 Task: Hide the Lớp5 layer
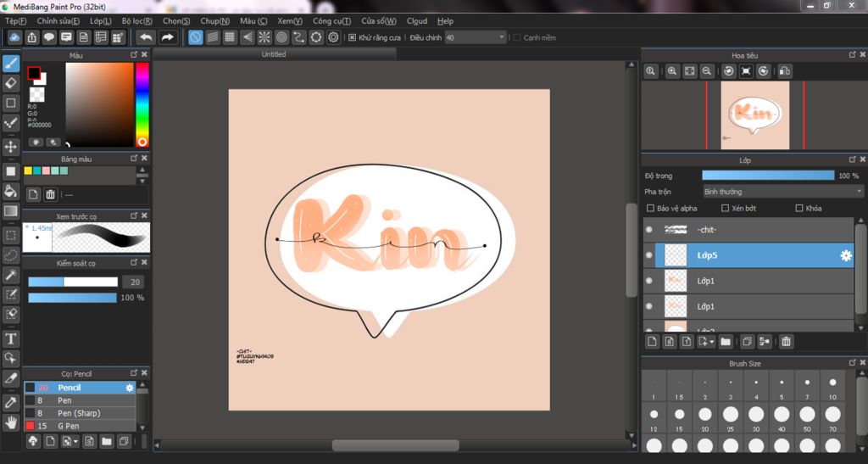coord(649,255)
